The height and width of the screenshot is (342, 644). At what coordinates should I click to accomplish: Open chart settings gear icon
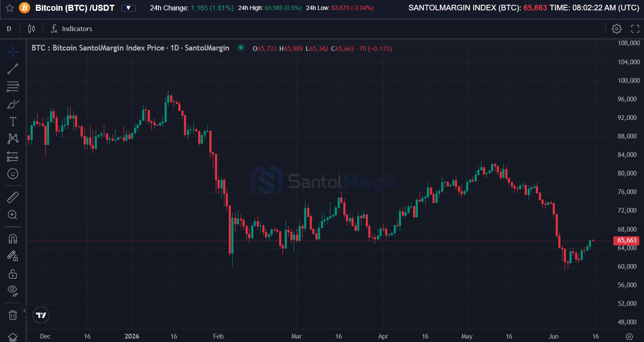[x=616, y=29]
